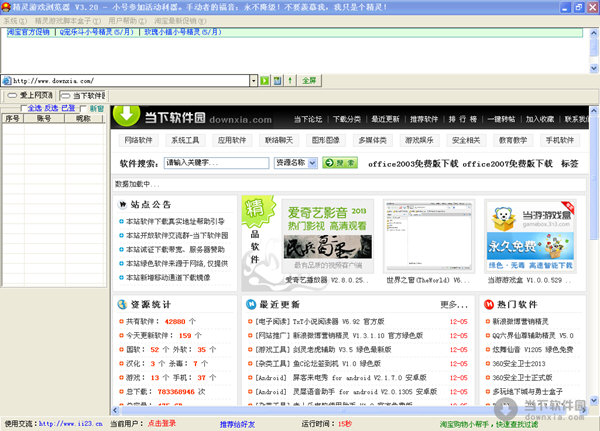
Task: Click the blue icon beside 最近更新
Action: pos(251,304)
